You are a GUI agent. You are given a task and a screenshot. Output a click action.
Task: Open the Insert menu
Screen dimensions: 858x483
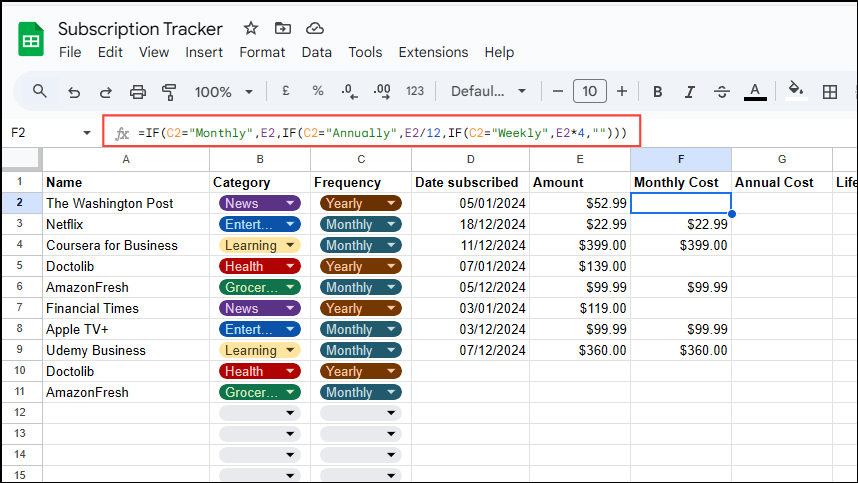pyautogui.click(x=204, y=52)
